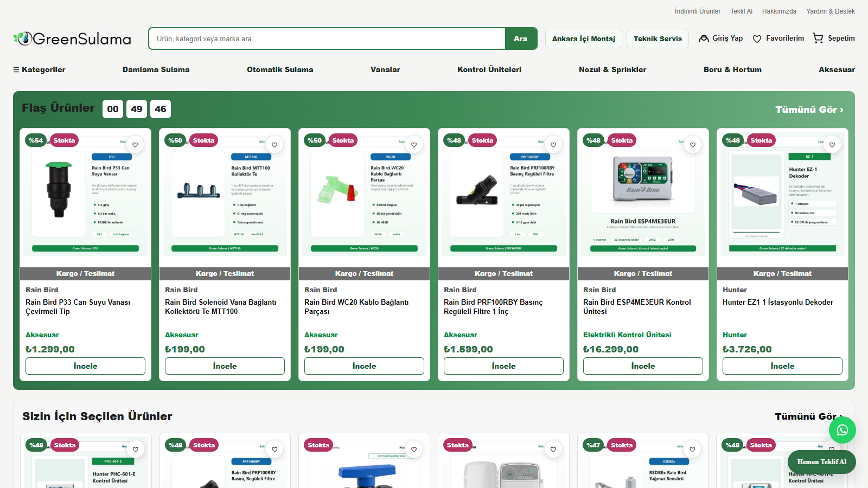Open Boru & Hortum category

coord(732,69)
